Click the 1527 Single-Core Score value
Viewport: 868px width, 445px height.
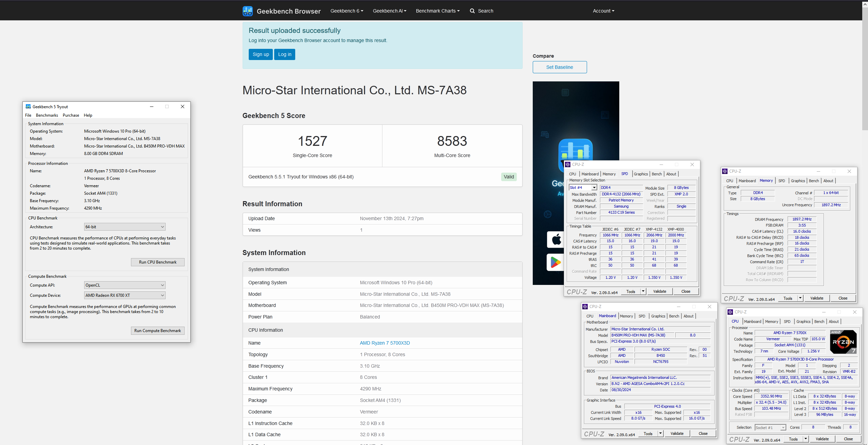tap(312, 141)
